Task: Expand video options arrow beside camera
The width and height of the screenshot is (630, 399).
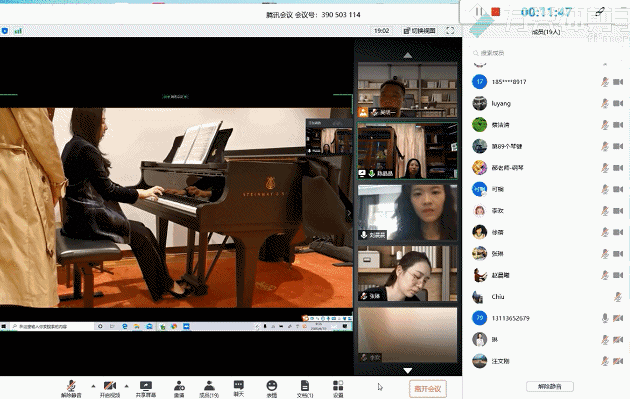Action: point(127,386)
